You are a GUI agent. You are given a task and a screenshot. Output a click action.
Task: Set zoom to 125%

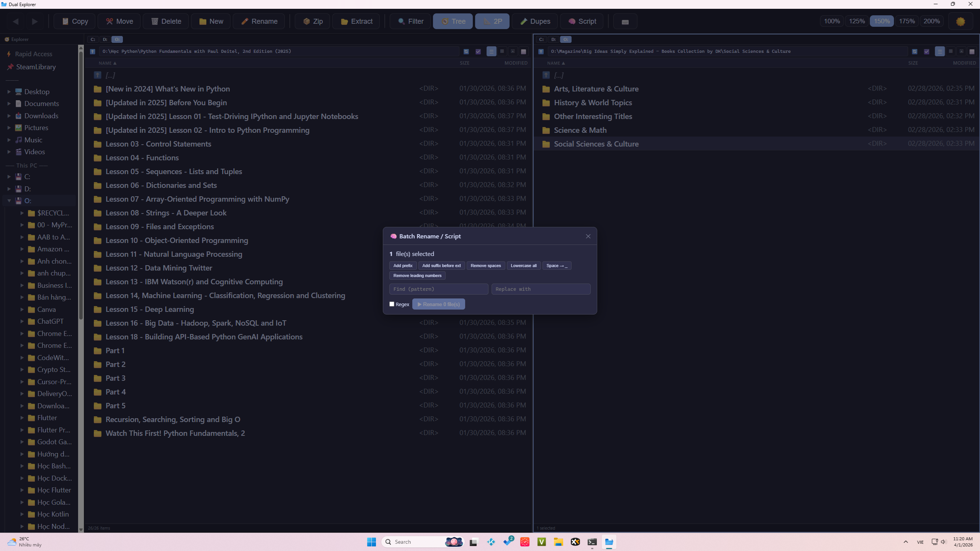pos(857,21)
